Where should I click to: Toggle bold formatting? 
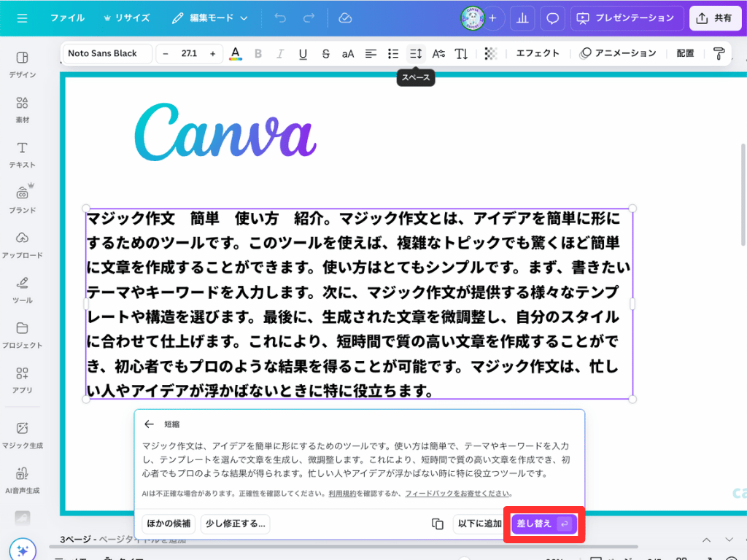point(258,53)
